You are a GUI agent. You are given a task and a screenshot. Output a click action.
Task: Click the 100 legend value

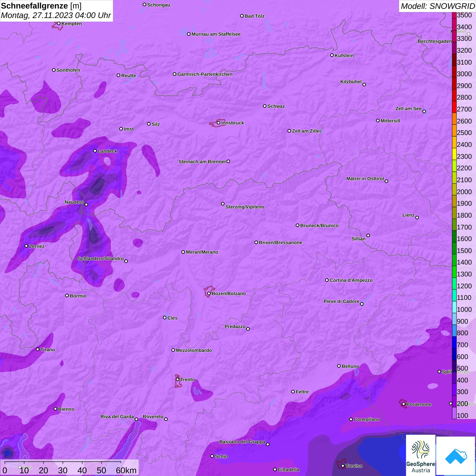(462, 415)
